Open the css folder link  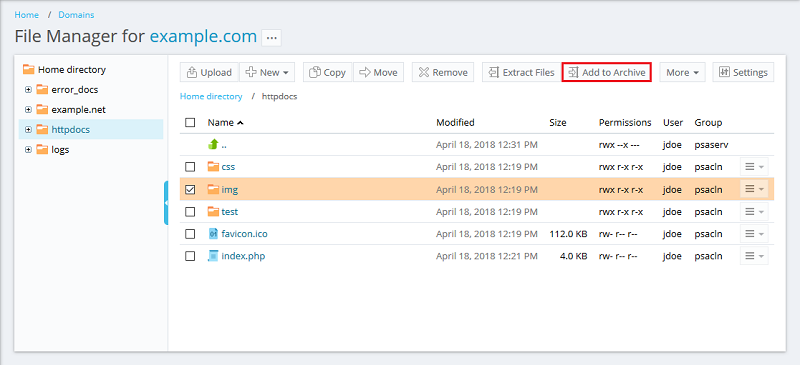[x=228, y=167]
